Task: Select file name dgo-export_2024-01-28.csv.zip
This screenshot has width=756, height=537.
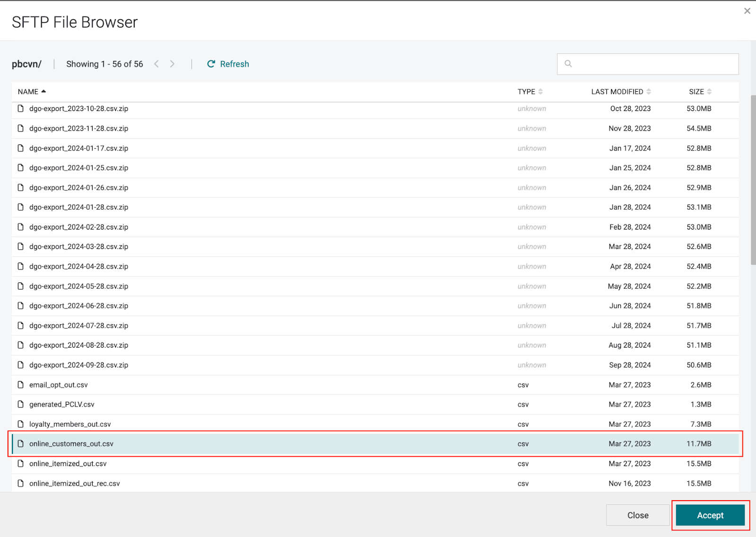Action: coord(79,207)
